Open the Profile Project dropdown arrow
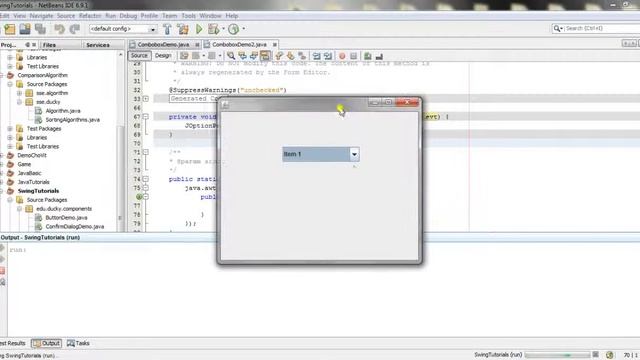 tap(244, 29)
